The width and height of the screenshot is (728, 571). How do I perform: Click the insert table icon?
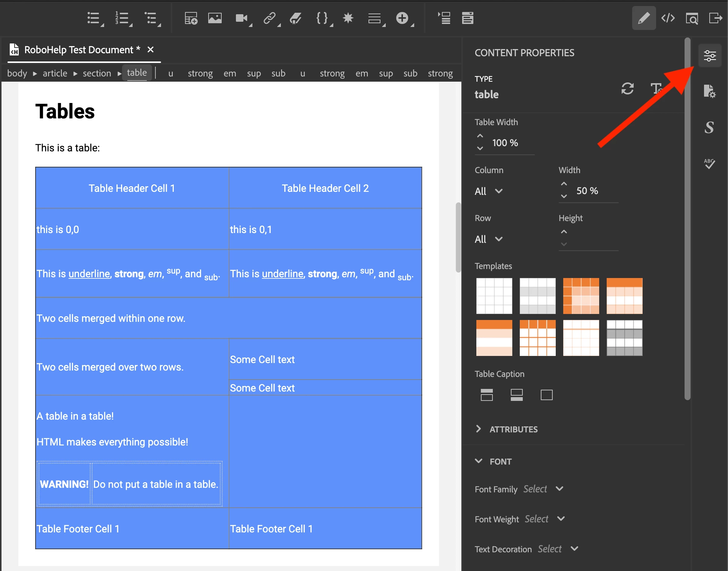[191, 18]
